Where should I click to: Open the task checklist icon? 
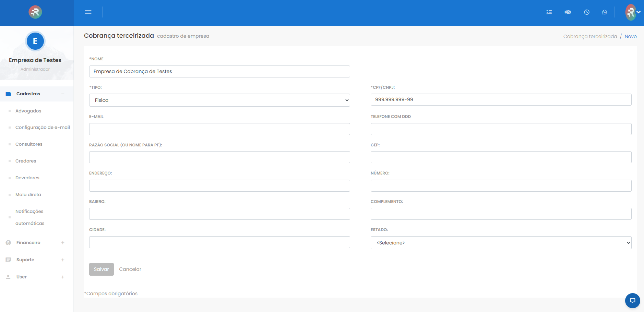click(549, 12)
